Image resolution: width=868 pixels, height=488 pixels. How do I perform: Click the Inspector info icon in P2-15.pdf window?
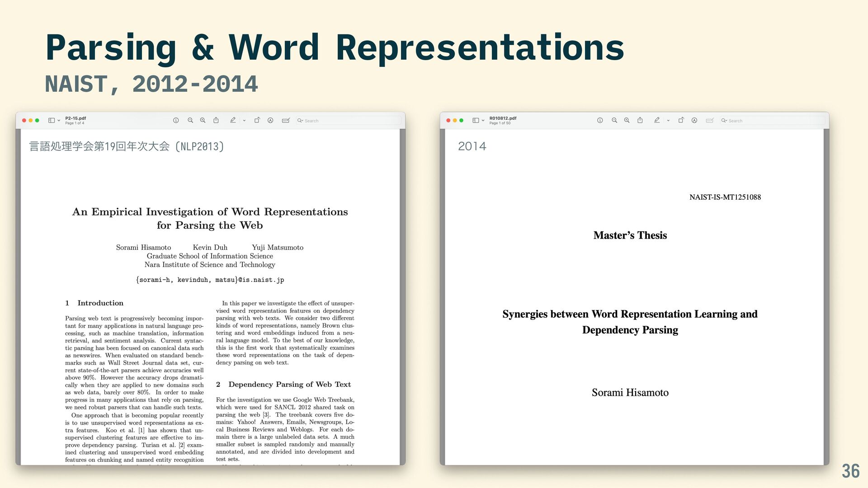point(176,120)
